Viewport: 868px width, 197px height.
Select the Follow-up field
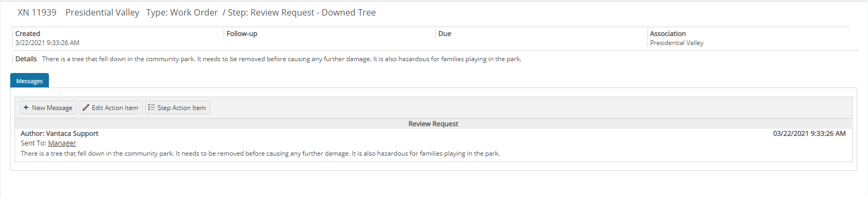[329, 38]
